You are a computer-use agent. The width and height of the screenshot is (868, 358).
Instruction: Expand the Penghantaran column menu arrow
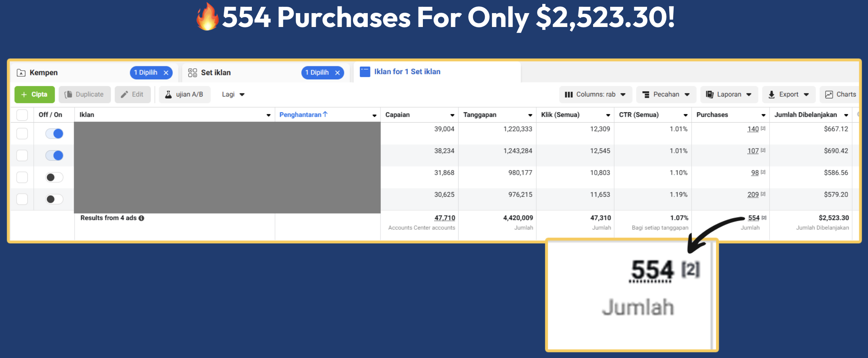pyautogui.click(x=374, y=115)
